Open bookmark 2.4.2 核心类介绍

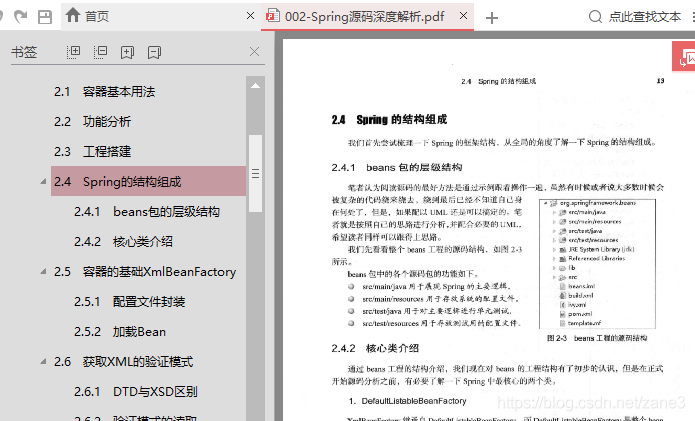point(123,242)
